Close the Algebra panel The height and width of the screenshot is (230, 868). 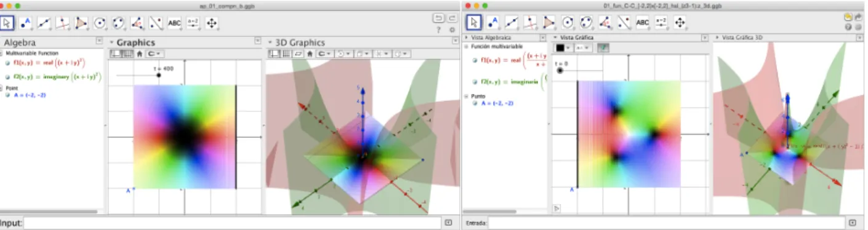[x=99, y=41]
